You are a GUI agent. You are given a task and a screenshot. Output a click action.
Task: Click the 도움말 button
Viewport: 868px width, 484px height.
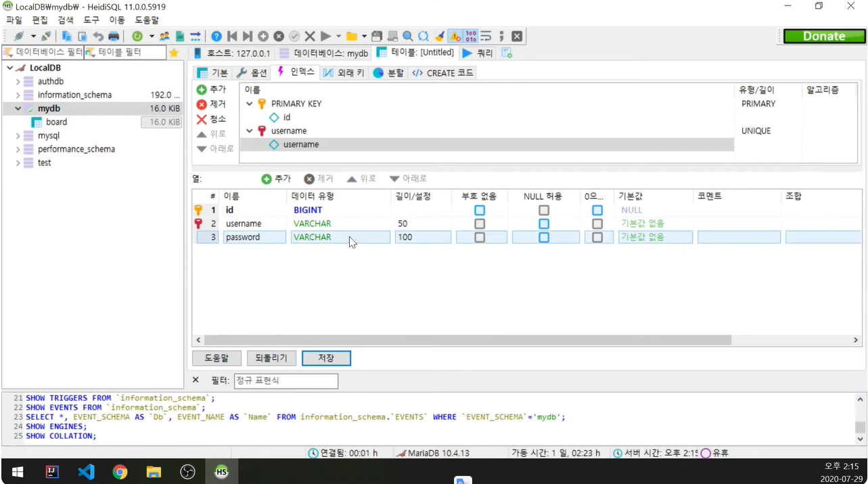click(x=216, y=358)
